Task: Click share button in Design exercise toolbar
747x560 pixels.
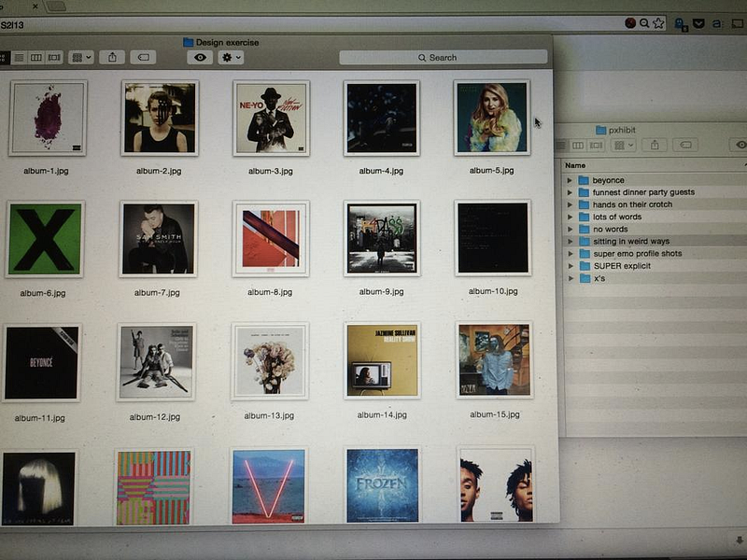Action: coord(112,58)
